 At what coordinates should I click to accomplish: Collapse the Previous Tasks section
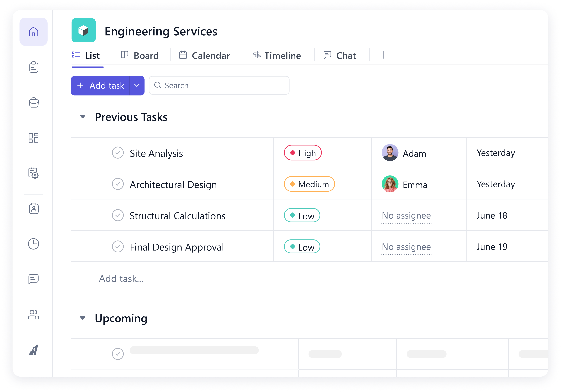coord(83,117)
